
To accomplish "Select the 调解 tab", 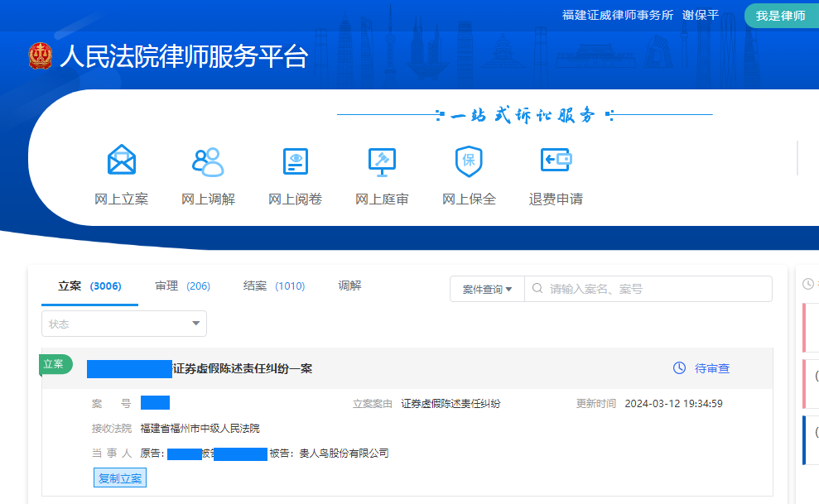I will point(349,286).
